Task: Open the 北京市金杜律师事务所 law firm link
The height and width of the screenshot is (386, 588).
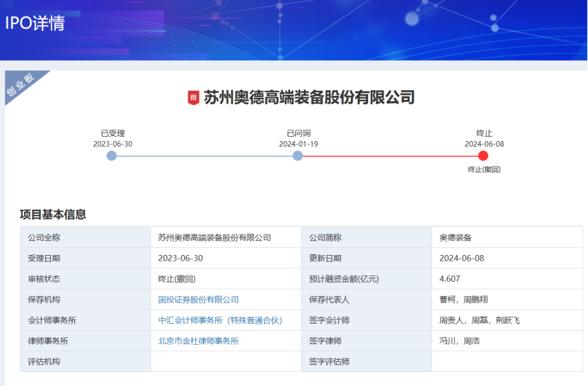Action: pos(198,341)
